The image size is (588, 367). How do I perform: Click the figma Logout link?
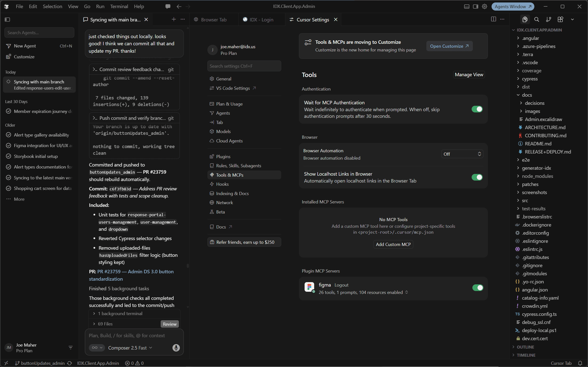(341, 285)
